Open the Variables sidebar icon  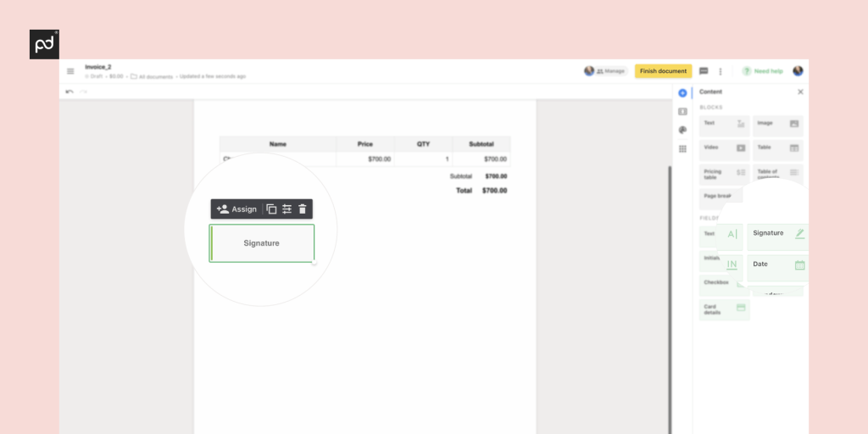pyautogui.click(x=682, y=112)
